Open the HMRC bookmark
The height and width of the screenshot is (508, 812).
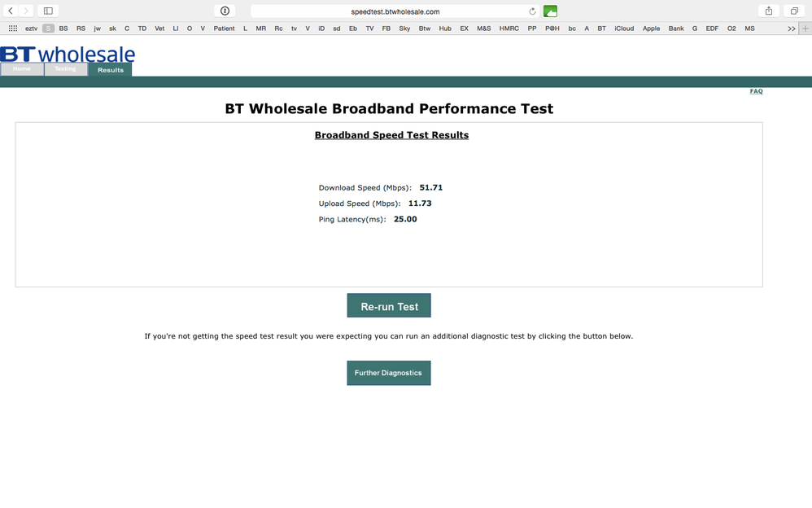pos(509,28)
